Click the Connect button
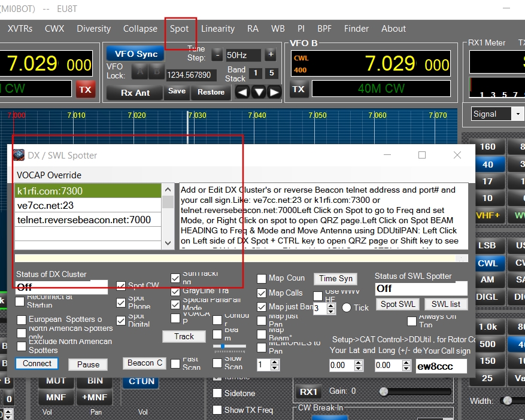The height and width of the screenshot is (420, 525). pos(37,363)
